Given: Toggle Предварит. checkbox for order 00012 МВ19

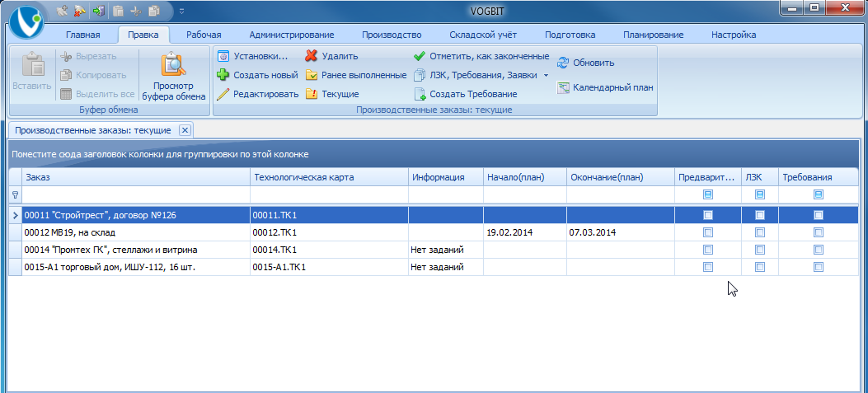Looking at the screenshot, I should 707,232.
